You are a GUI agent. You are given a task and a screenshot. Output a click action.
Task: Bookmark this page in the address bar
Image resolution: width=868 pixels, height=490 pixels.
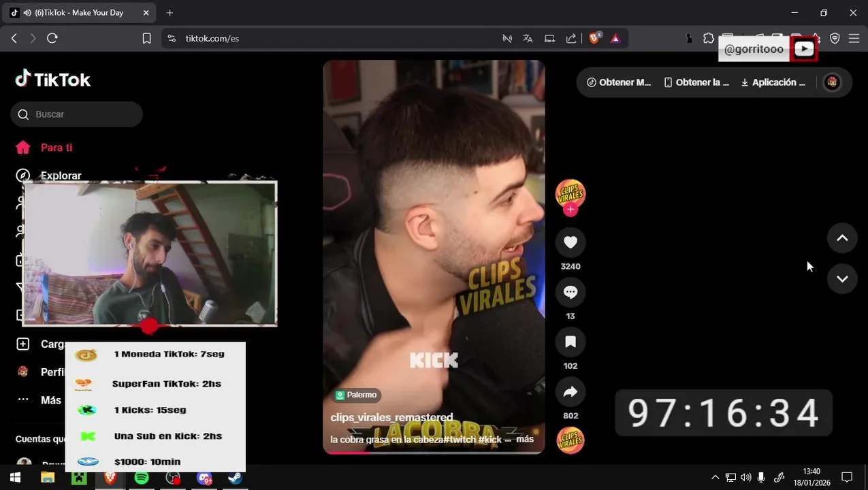(x=146, y=39)
